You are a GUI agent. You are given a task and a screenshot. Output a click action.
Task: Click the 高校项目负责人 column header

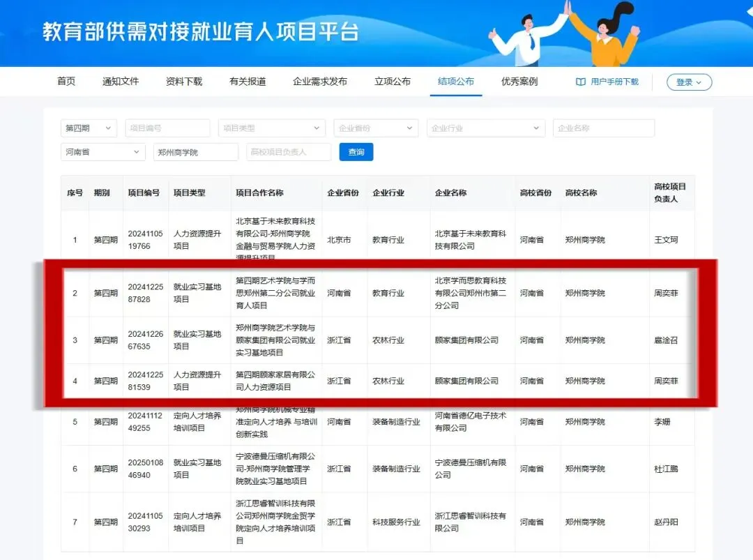pyautogui.click(x=670, y=192)
